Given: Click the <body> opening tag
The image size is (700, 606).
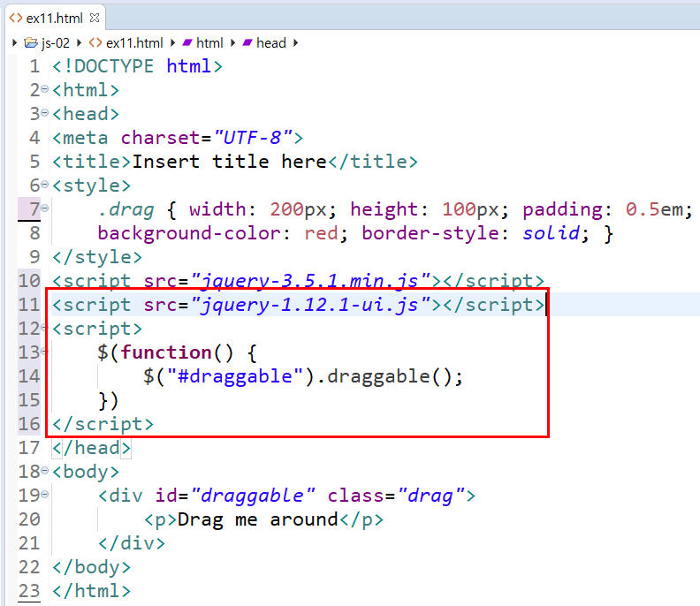Looking at the screenshot, I should pyautogui.click(x=86, y=472).
